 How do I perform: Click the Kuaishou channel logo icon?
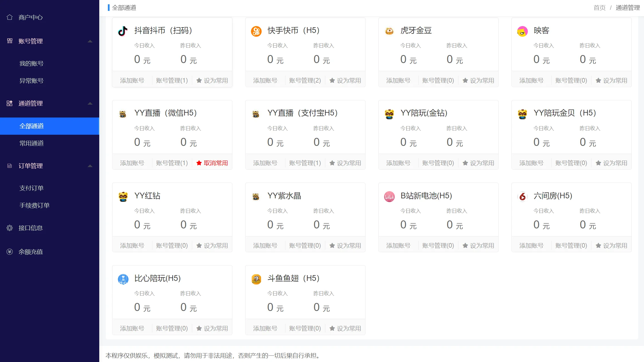pos(256,31)
